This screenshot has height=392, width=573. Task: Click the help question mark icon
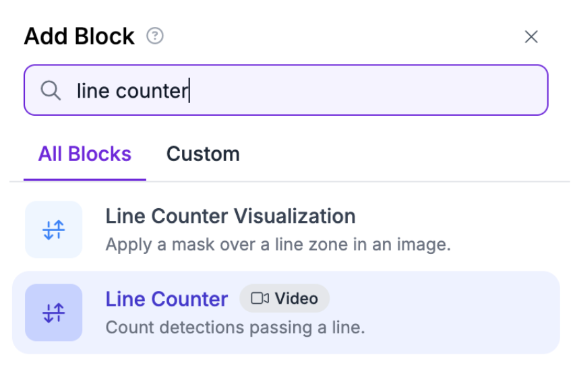(x=155, y=36)
